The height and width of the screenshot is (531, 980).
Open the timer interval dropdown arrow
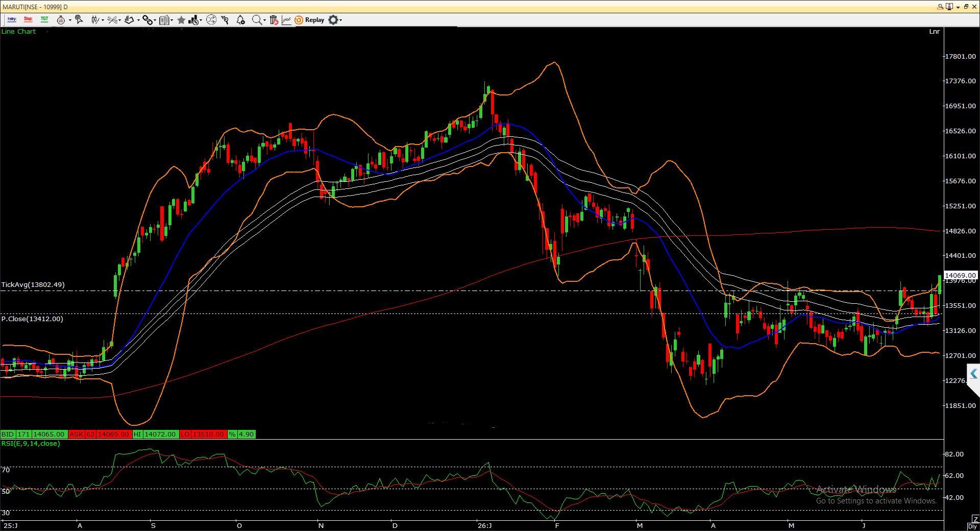click(70, 20)
